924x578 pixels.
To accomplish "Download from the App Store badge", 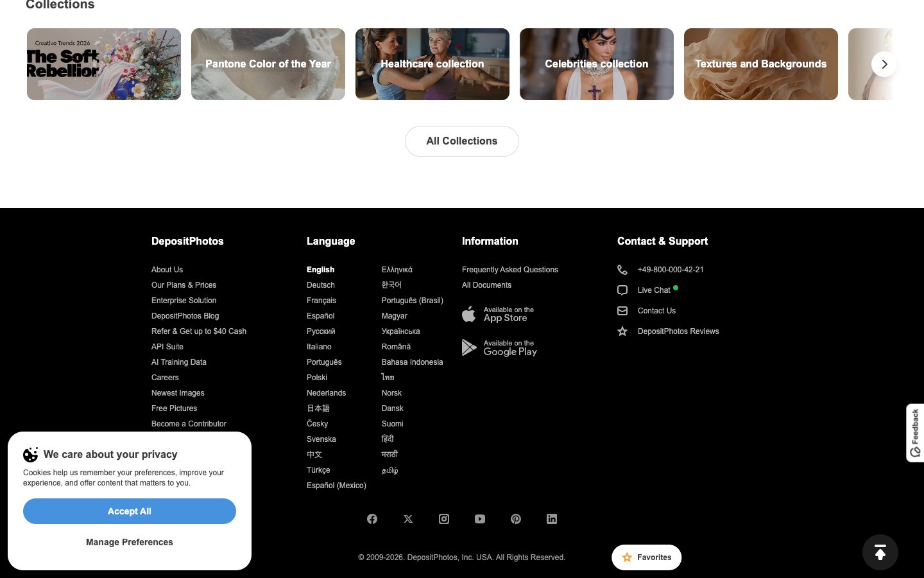I will pos(499,314).
